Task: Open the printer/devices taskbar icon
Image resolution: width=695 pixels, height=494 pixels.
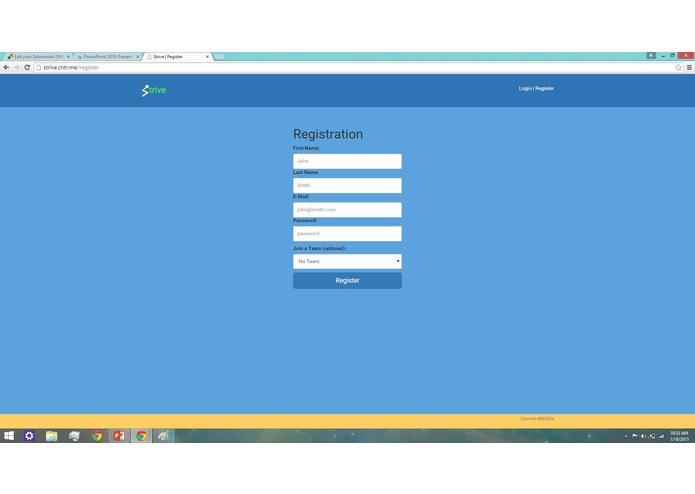Action: 74,436
